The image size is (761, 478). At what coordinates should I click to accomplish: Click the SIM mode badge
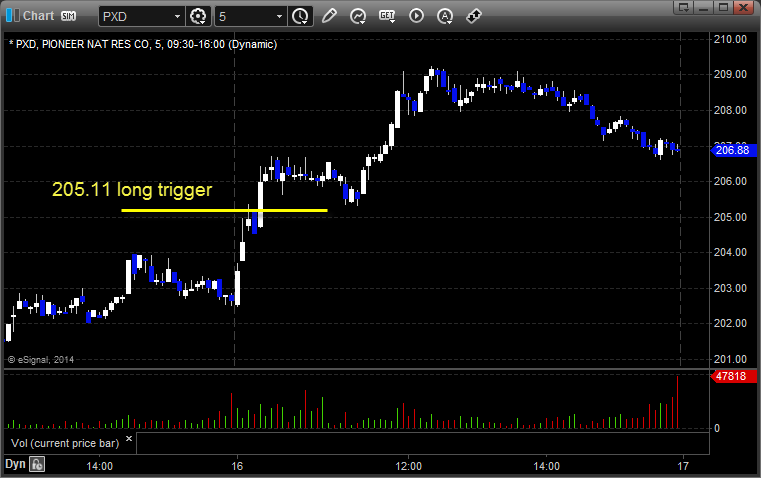(68, 16)
